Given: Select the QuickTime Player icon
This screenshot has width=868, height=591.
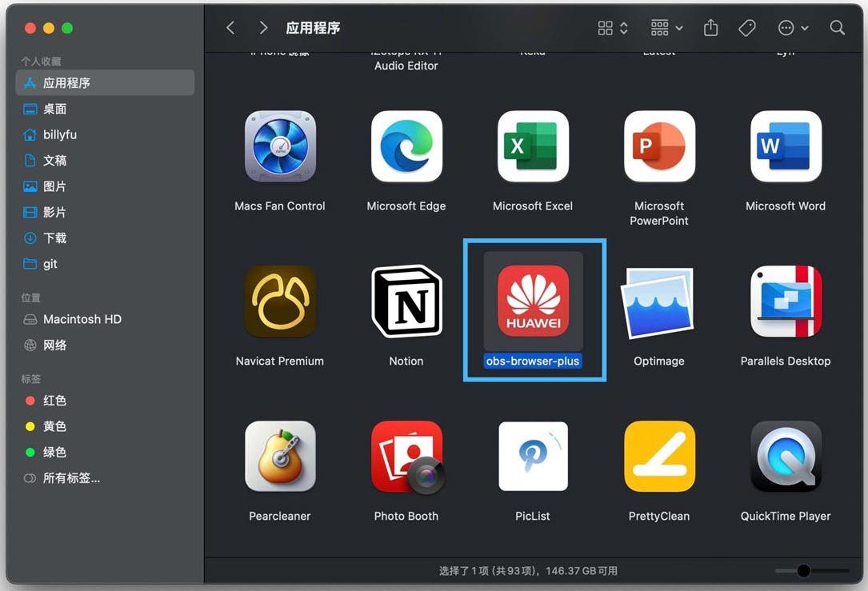Looking at the screenshot, I should coord(786,457).
